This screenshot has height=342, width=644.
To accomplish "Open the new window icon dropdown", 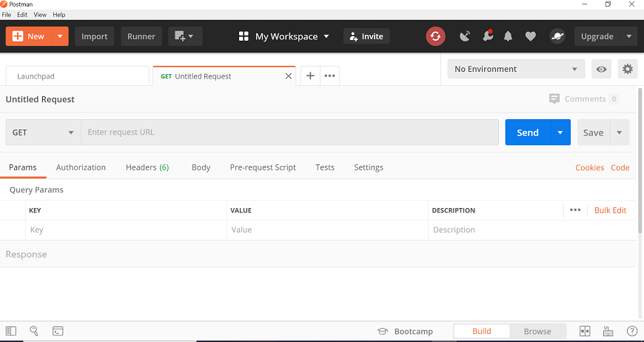I will (185, 36).
